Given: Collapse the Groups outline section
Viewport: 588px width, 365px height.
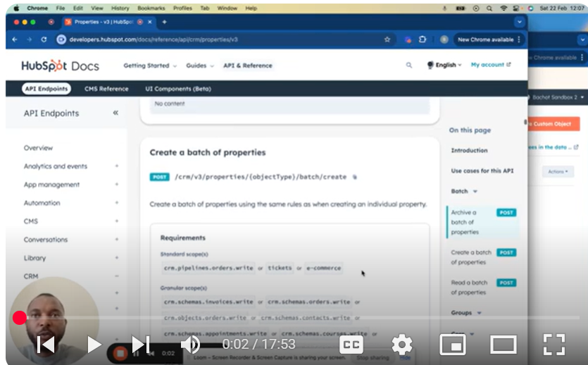Looking at the screenshot, I should 480,313.
